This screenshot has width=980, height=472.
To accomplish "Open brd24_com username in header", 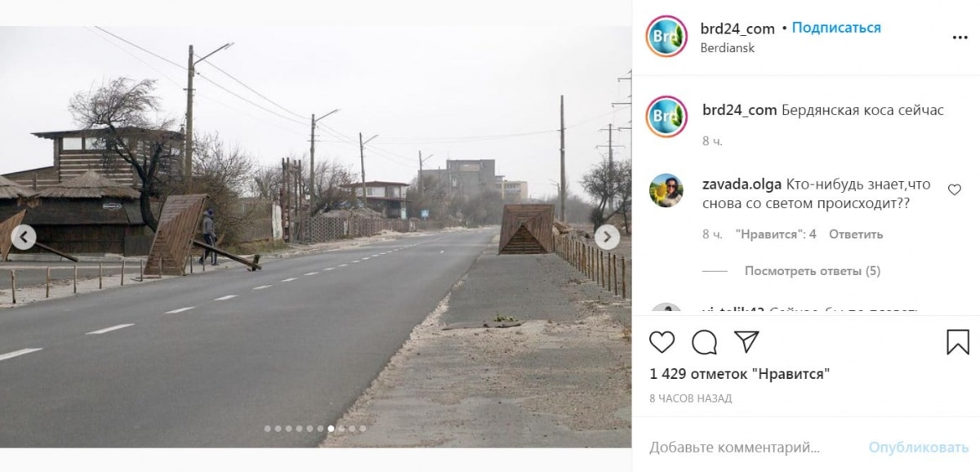I will tap(737, 29).
